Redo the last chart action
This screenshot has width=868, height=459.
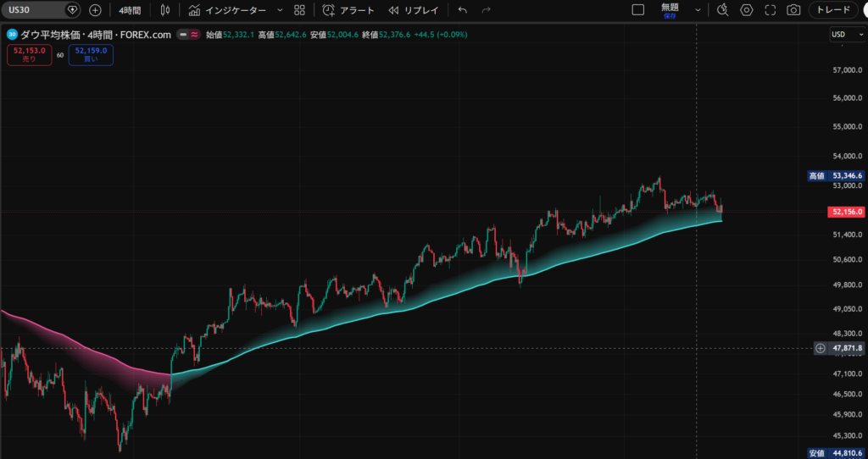click(x=486, y=10)
